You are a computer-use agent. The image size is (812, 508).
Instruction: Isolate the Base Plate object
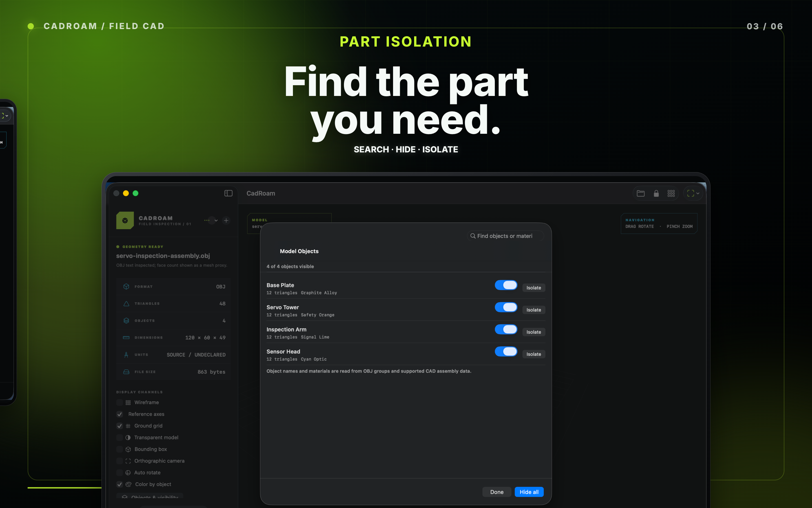click(x=533, y=288)
